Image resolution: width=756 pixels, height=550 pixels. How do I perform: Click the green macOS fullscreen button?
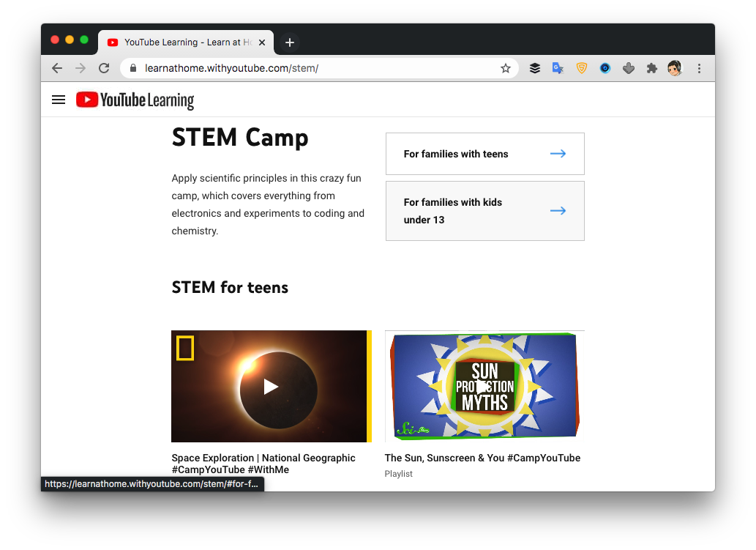tap(84, 40)
